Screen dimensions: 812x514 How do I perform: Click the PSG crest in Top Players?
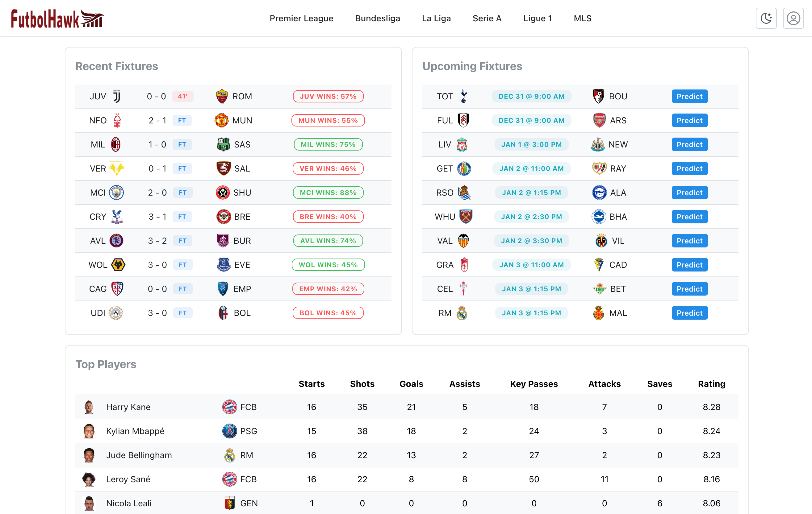(229, 431)
